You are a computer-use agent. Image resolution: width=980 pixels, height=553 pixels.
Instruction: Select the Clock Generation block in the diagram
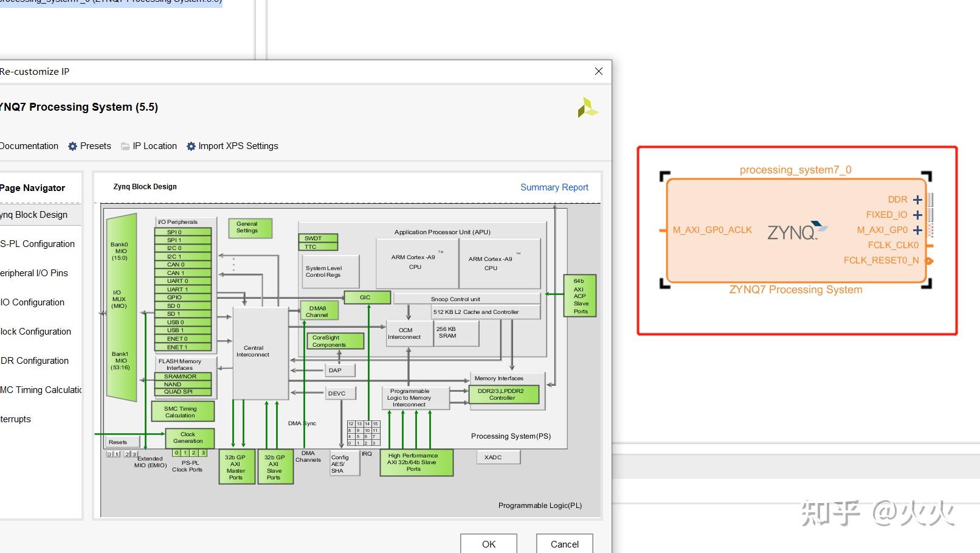point(189,437)
